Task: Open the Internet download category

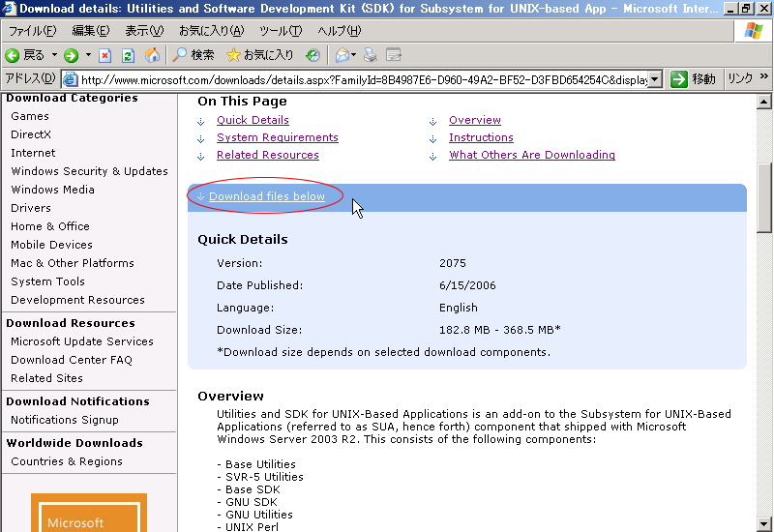Action: click(x=33, y=153)
